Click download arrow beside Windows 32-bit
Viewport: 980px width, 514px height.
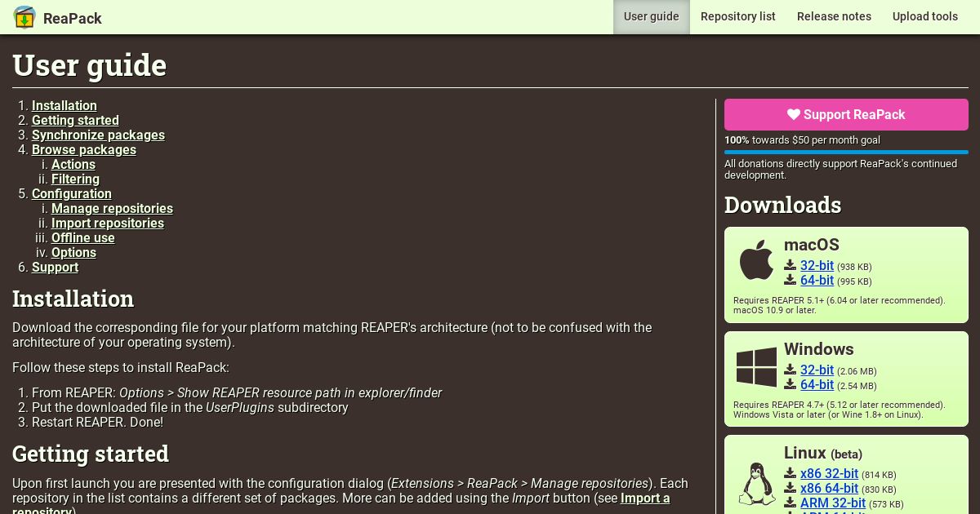(x=790, y=370)
